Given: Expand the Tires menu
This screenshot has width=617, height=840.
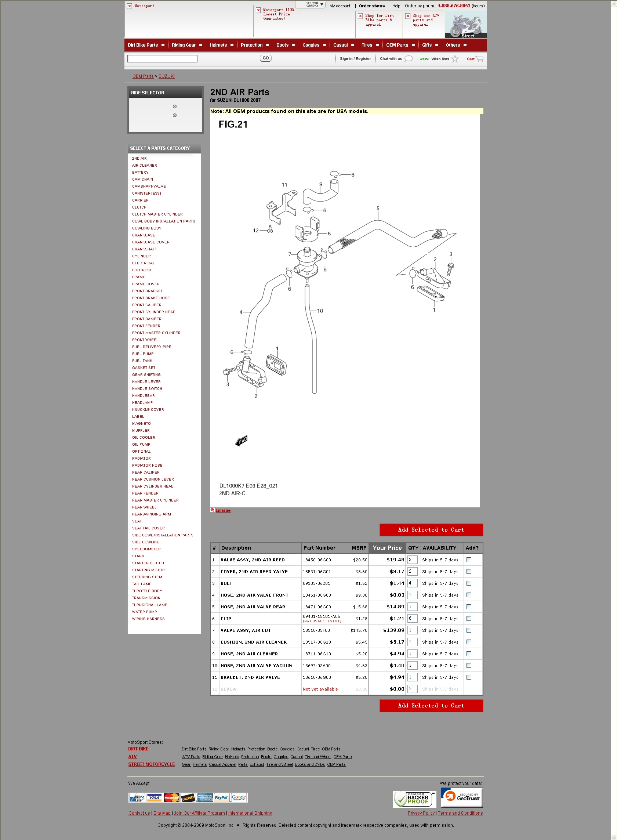Looking at the screenshot, I should tap(370, 45).
